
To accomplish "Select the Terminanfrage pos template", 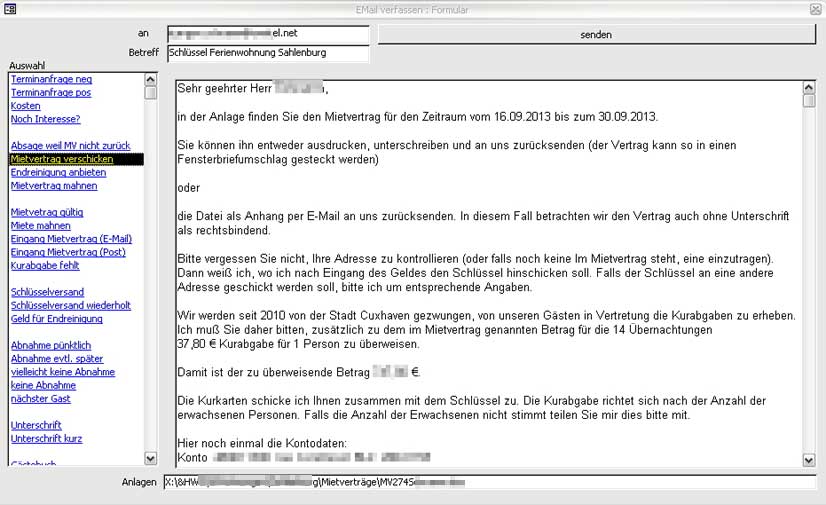I will point(51,92).
